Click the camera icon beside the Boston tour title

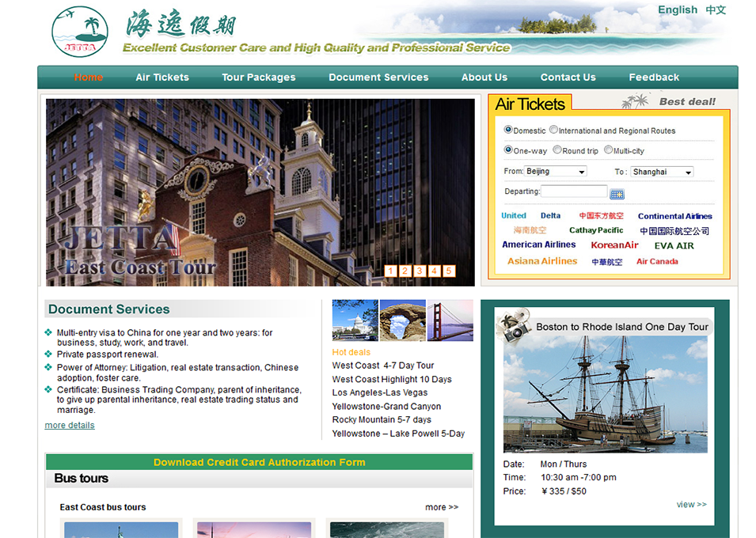(x=514, y=327)
